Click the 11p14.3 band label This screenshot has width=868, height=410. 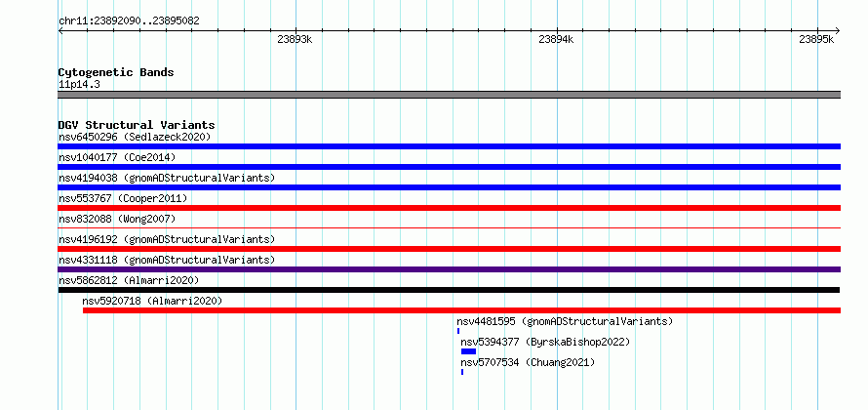point(79,85)
